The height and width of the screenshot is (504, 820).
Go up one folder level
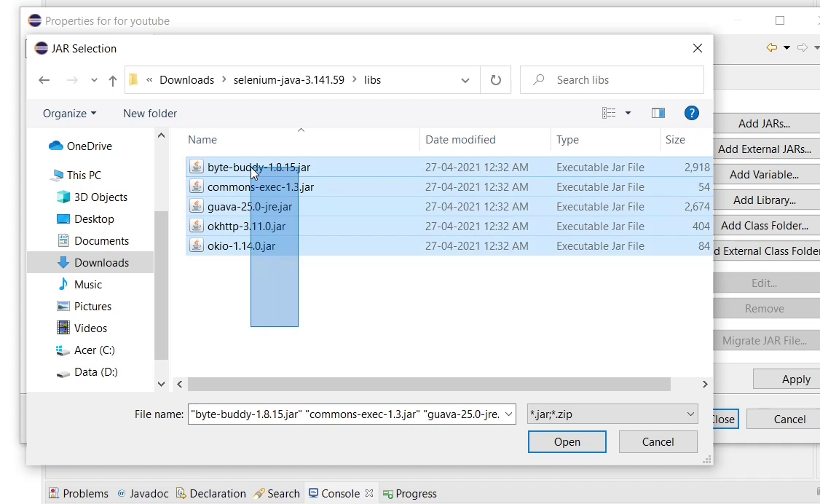[x=112, y=80]
